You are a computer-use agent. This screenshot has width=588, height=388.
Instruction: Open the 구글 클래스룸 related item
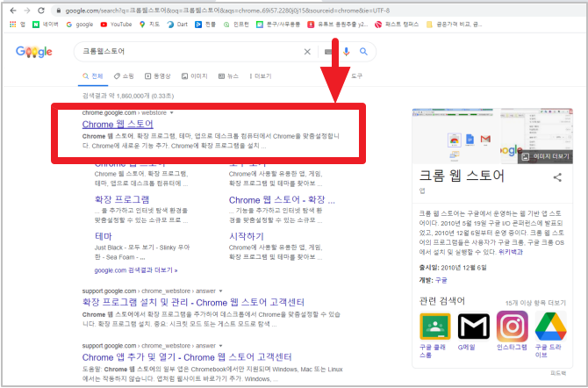(435, 335)
